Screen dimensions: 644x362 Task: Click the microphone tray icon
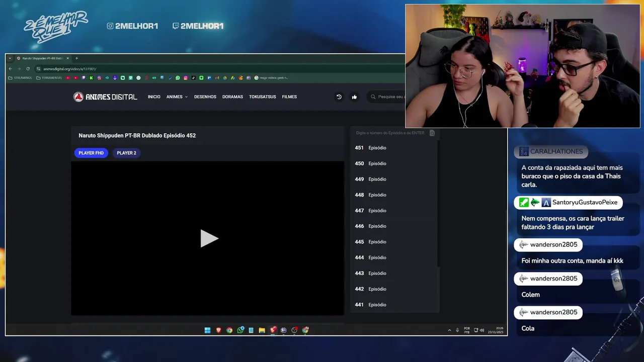pos(457,330)
